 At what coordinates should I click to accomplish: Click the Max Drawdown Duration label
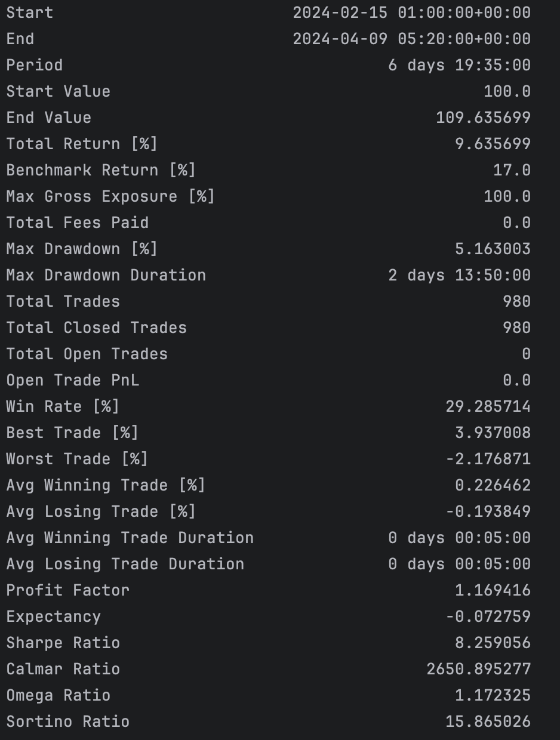point(106,275)
